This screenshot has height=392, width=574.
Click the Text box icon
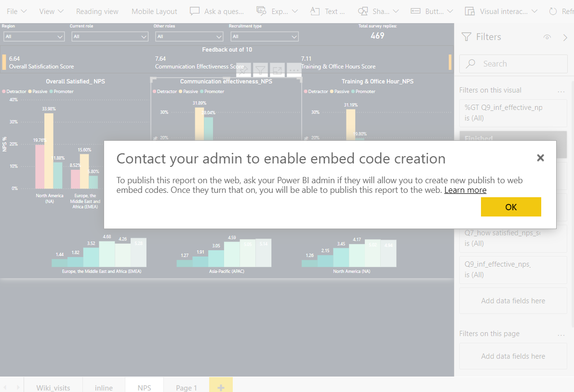315,12
